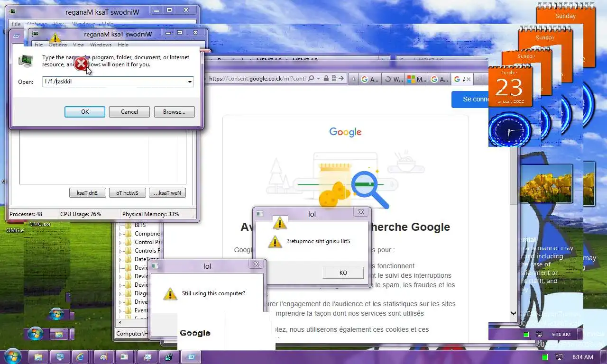
Task: Close the reversed-text lol dialog
Action: (361, 212)
